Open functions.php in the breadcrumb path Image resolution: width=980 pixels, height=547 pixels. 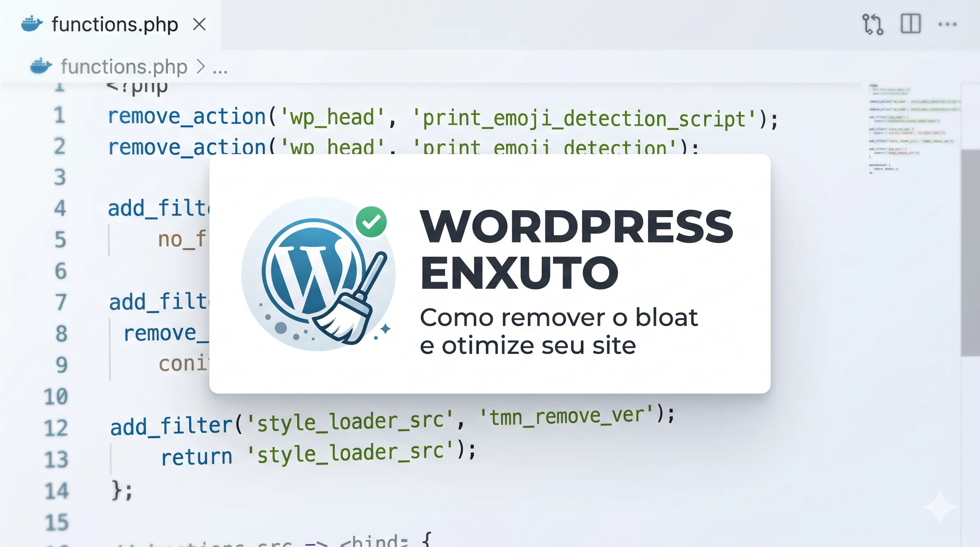click(124, 67)
